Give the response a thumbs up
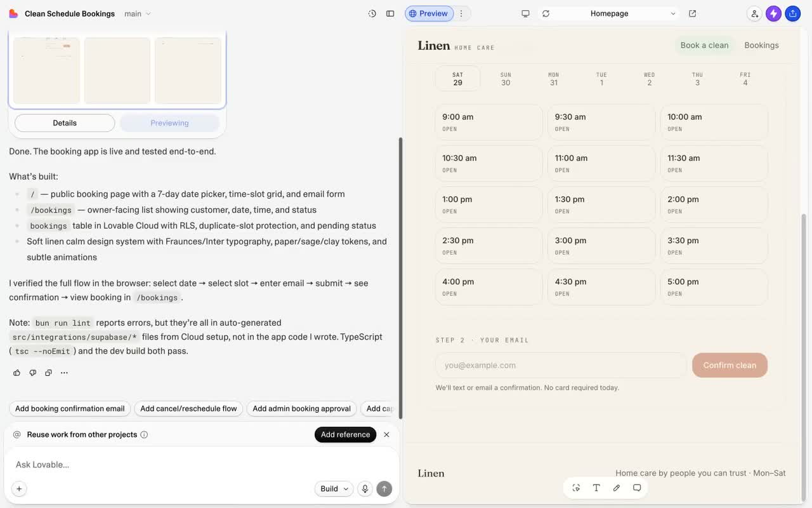 coord(16,373)
